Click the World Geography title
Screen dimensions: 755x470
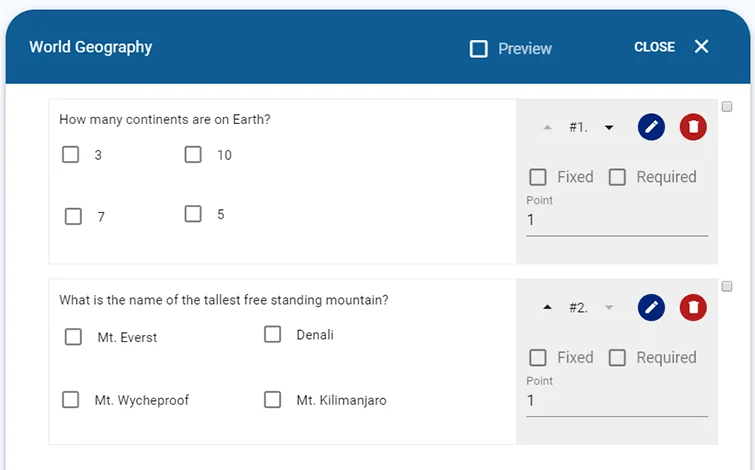coord(91,47)
